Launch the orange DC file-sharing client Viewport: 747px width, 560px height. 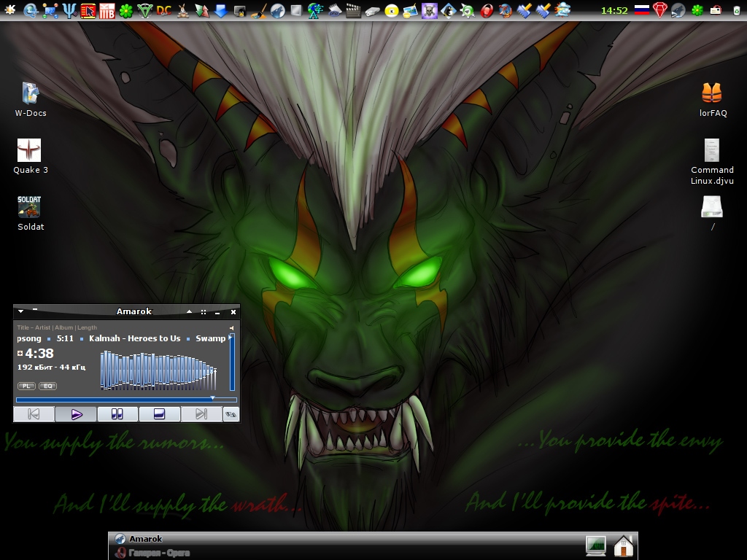click(x=163, y=10)
